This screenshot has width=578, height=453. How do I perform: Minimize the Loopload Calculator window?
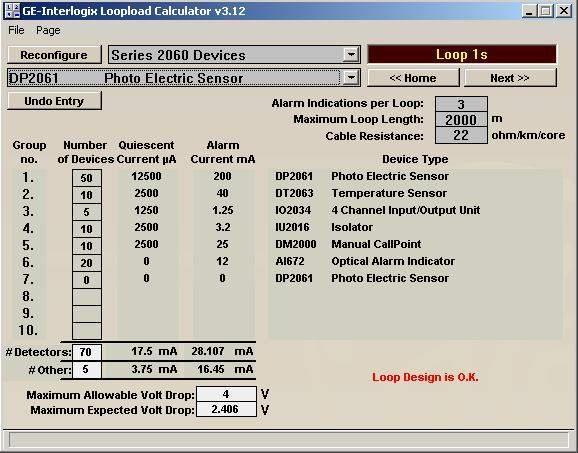pos(529,11)
